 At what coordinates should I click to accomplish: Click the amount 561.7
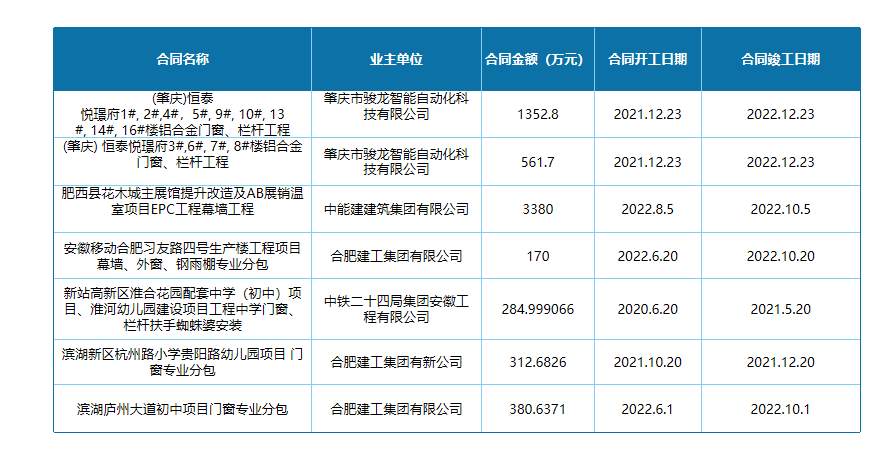(537, 162)
